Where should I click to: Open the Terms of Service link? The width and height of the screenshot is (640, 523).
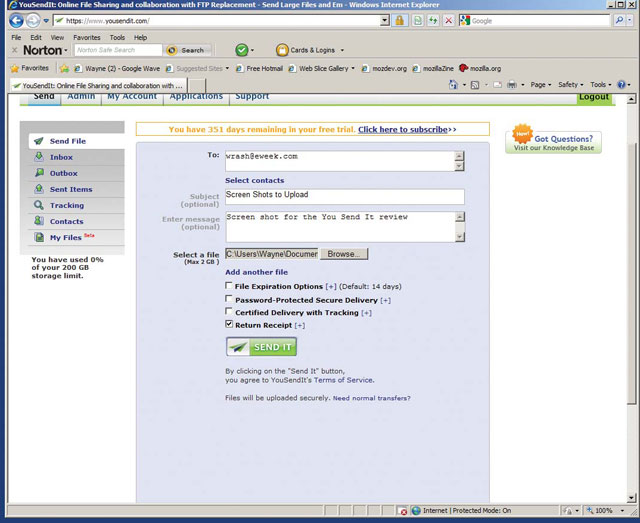[343, 380]
